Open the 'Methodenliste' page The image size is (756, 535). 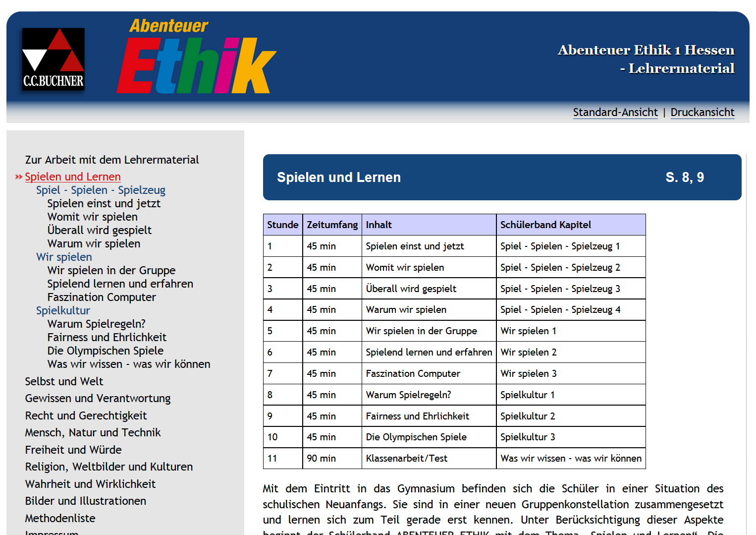coord(60,518)
